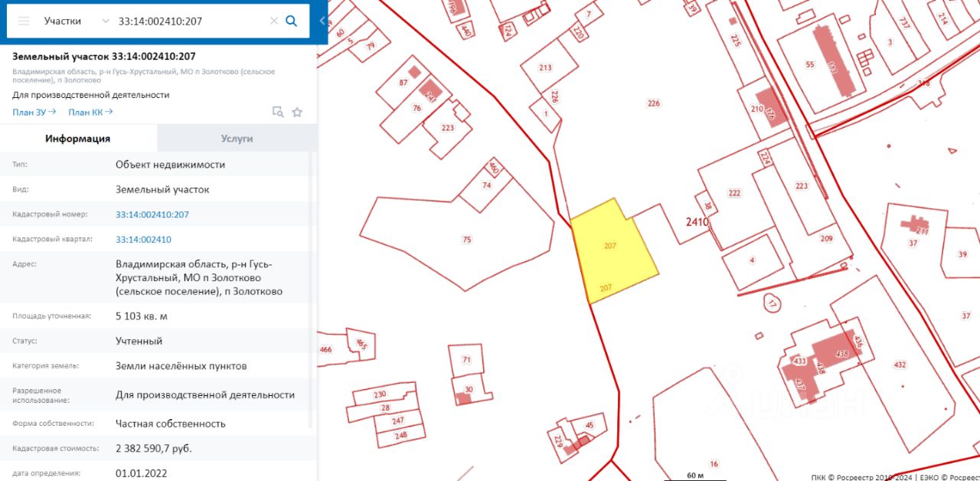Click the value Земли населённых пунктов
This screenshot has height=481, width=980.
[x=181, y=366]
